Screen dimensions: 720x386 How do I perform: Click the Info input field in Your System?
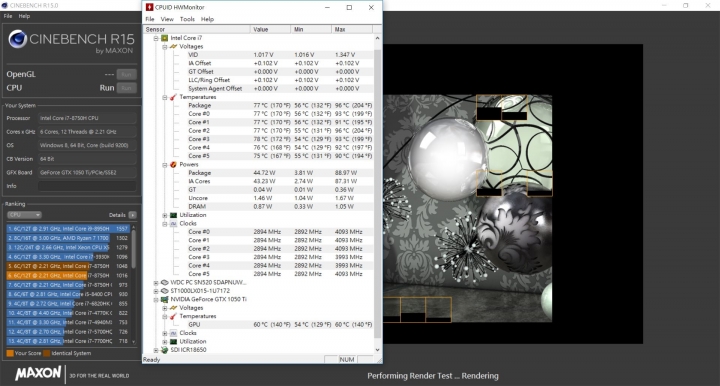click(87, 186)
